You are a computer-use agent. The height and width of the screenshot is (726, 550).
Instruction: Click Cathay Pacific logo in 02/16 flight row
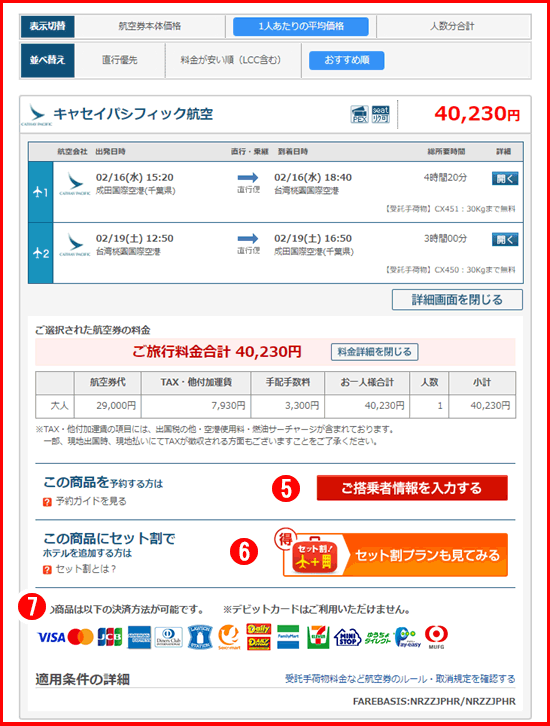pyautogui.click(x=75, y=184)
